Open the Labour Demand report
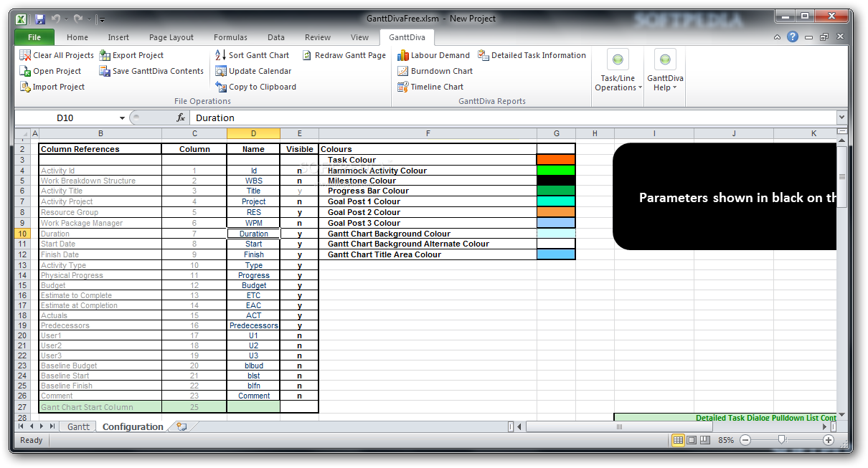Screen dimensions: 868x468 (434, 55)
